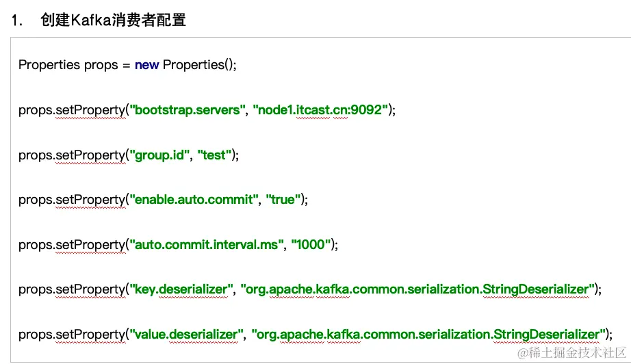The image size is (631, 364).
Task: Click the "1000" string value
Action: pyautogui.click(x=312, y=244)
